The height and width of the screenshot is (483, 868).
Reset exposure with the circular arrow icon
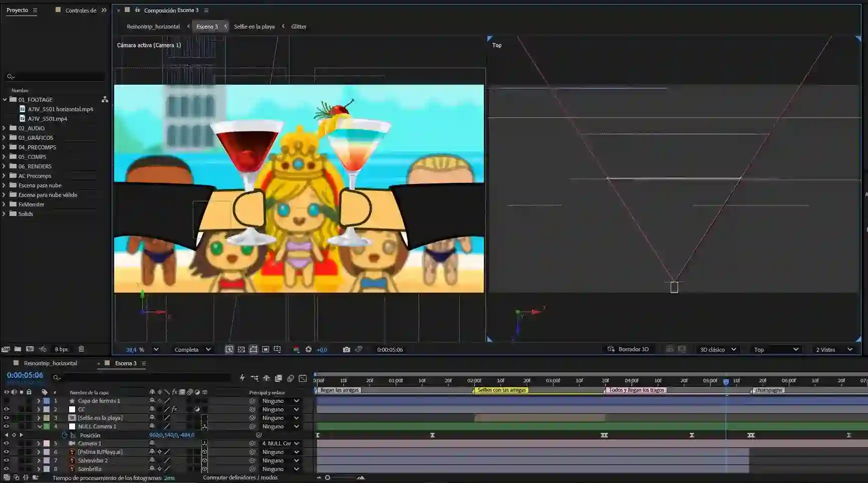[x=309, y=350]
